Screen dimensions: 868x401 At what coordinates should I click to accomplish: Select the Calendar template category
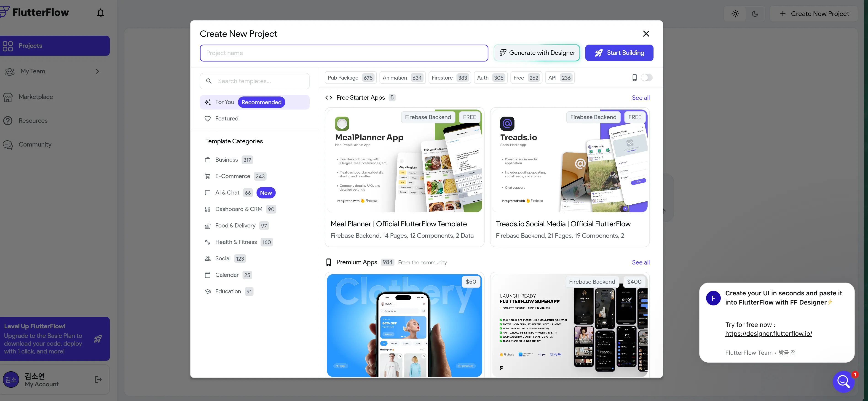pyautogui.click(x=228, y=275)
